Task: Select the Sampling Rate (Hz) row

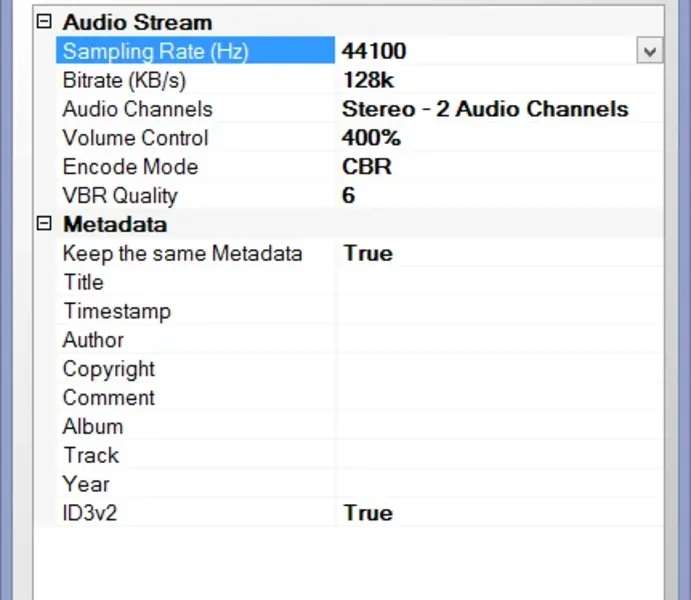Action: pyautogui.click(x=155, y=51)
